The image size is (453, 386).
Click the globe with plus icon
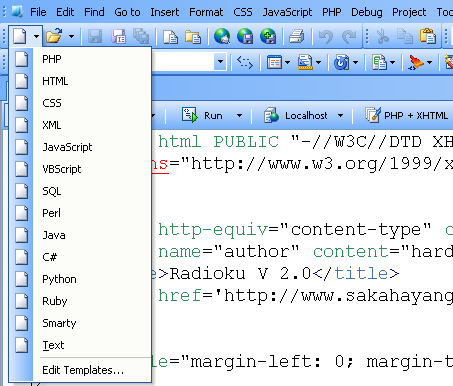coord(268,36)
